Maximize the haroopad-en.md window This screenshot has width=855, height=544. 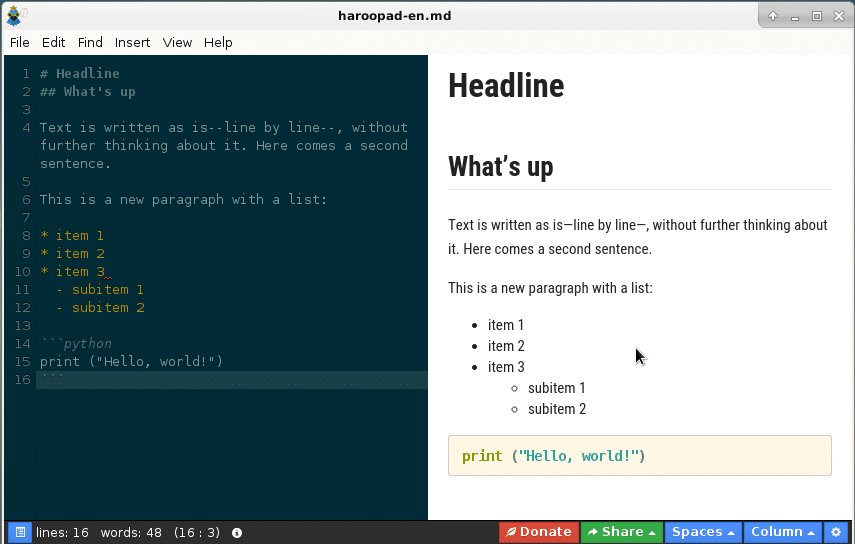click(817, 16)
